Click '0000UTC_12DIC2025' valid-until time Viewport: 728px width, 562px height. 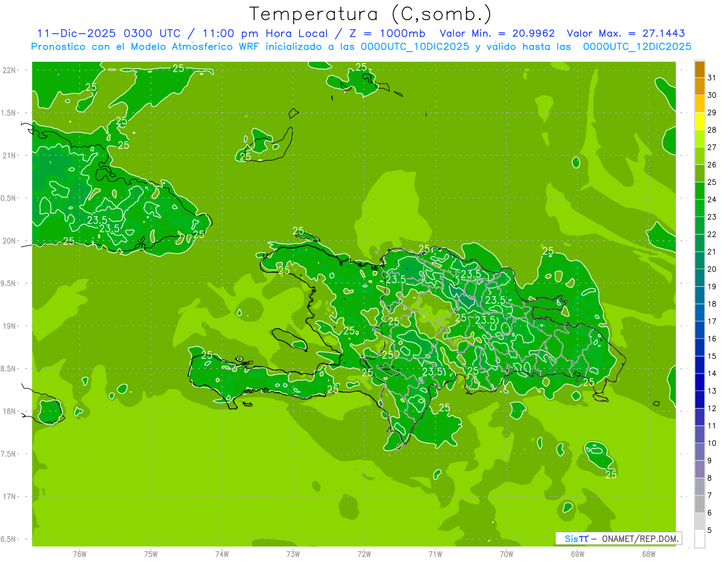637,47
